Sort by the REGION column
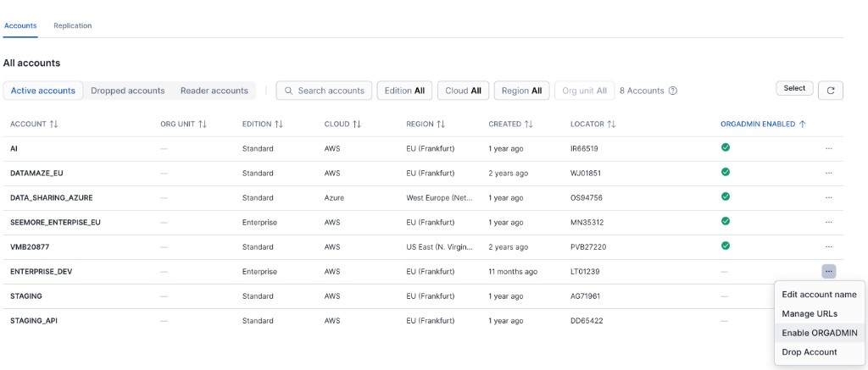 click(x=426, y=124)
